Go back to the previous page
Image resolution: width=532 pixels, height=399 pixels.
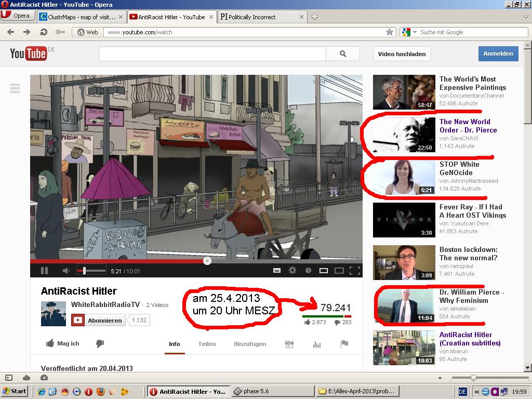[x=10, y=32]
